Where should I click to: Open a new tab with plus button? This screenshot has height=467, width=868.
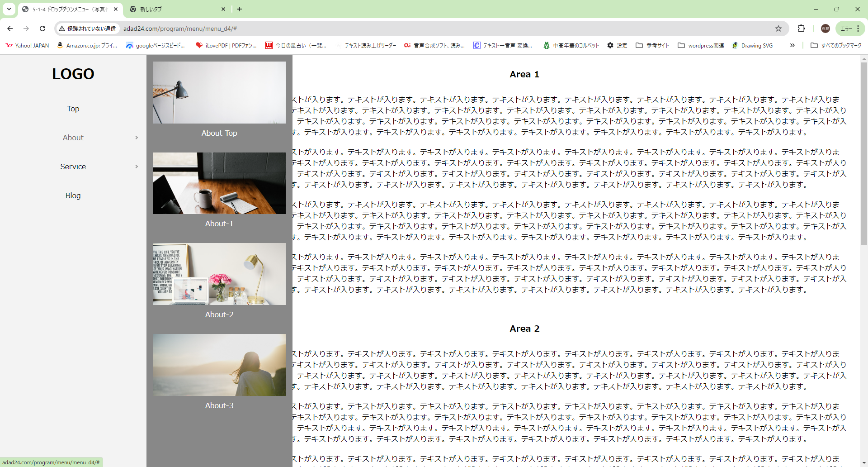tap(240, 9)
